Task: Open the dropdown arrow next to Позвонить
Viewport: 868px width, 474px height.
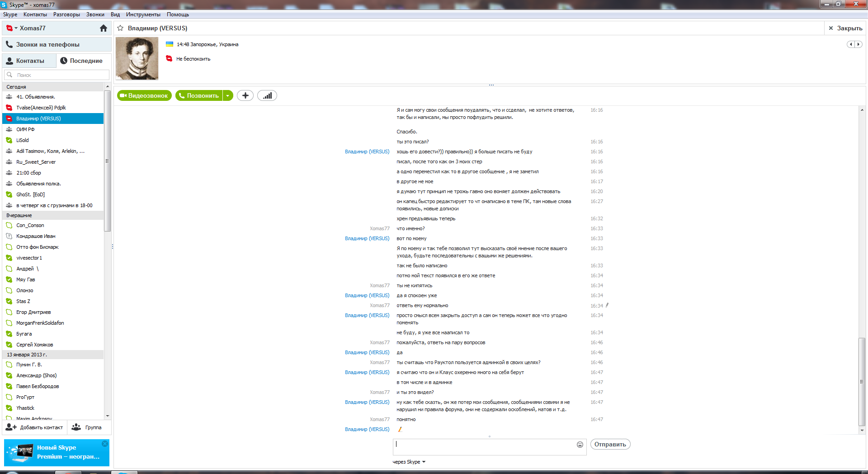Action: coord(228,95)
